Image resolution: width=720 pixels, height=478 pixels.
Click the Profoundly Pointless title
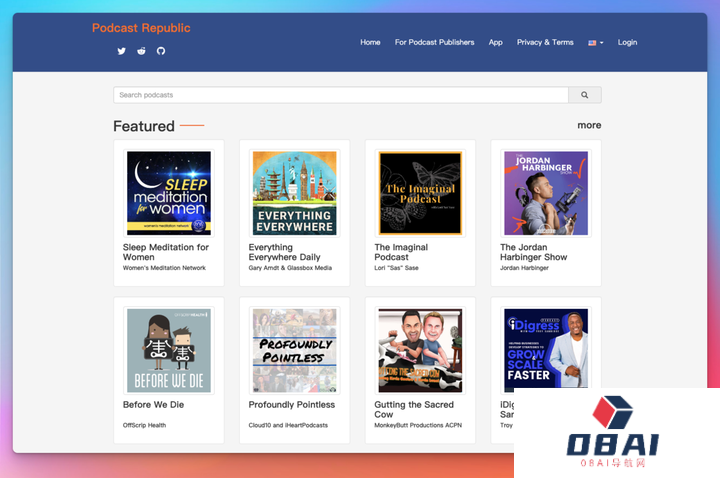tap(292, 405)
